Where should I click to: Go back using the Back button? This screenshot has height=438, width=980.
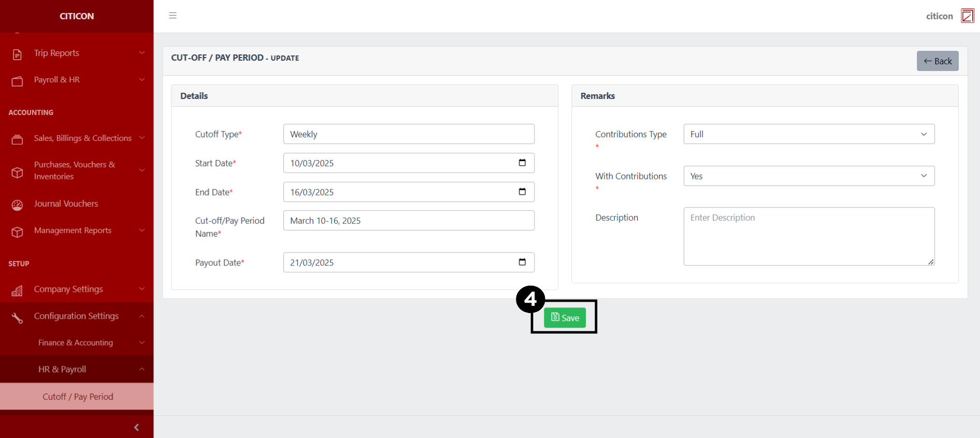point(937,61)
